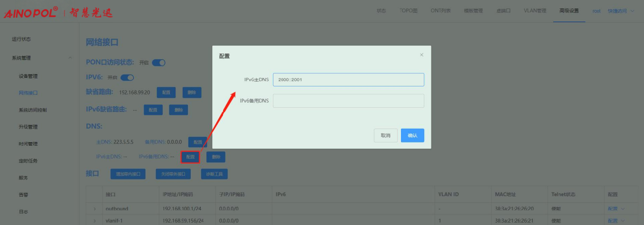Click the 诊断工具 button

[x=214, y=174]
